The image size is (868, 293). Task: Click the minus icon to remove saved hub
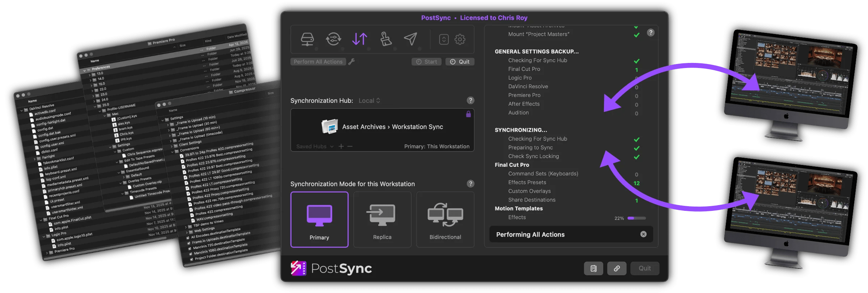point(350,146)
